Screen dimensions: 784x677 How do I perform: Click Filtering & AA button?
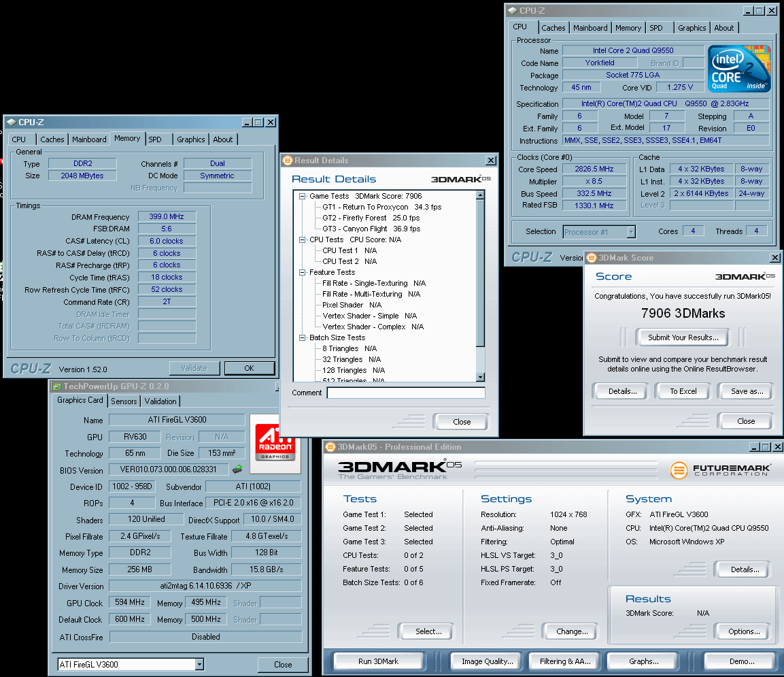coord(565,661)
